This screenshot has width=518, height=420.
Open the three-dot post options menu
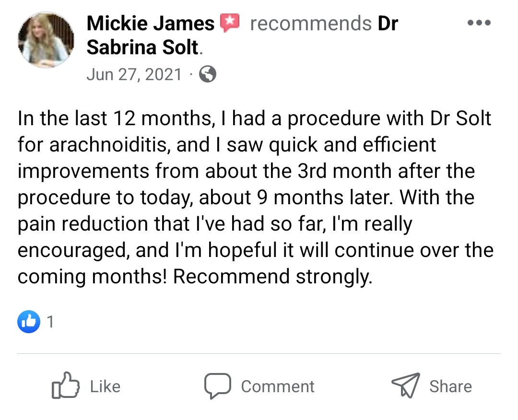tap(479, 23)
